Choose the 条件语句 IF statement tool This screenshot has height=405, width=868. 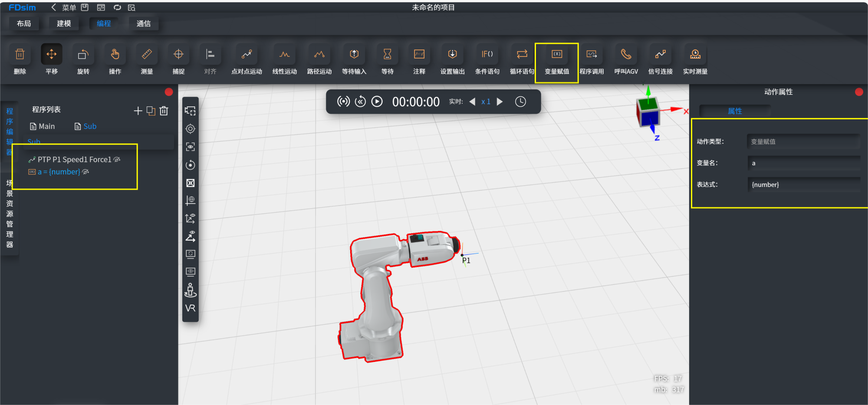pyautogui.click(x=487, y=62)
